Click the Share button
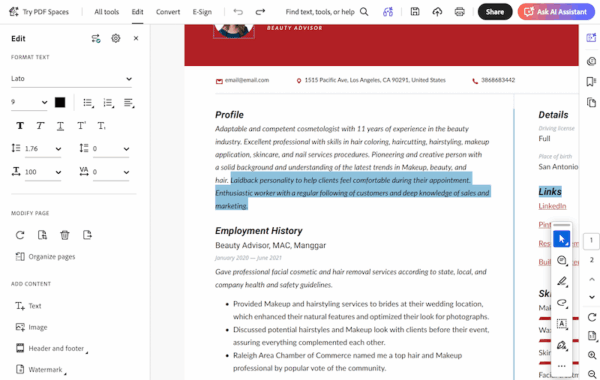 (495, 12)
